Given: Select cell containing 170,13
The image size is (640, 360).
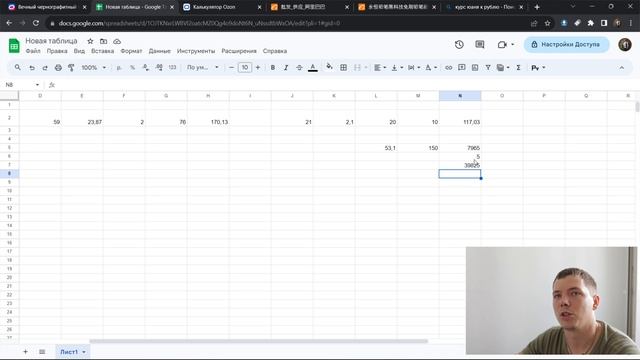Looking at the screenshot, I should coord(208,118).
